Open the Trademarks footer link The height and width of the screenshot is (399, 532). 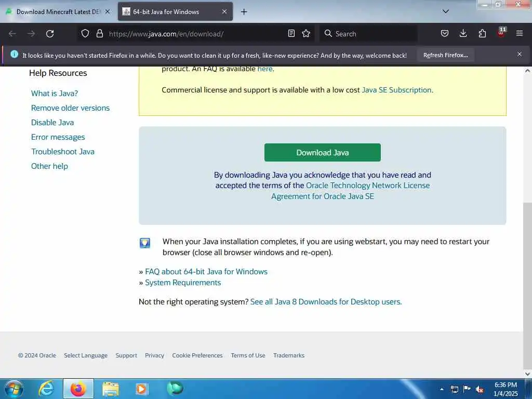(x=289, y=355)
